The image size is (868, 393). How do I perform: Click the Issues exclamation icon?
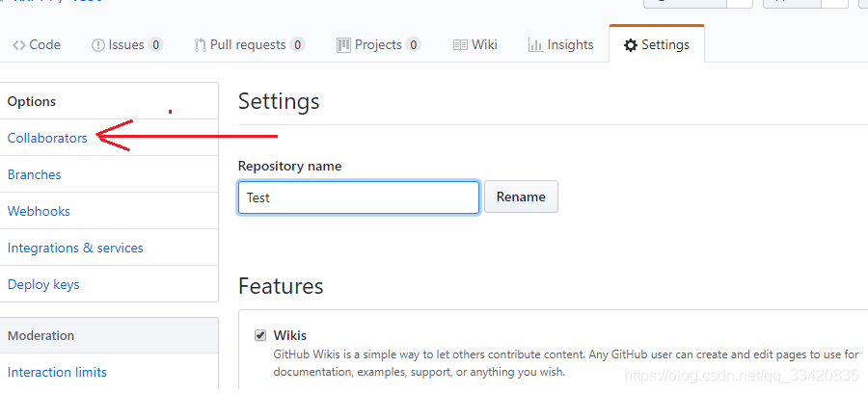pos(98,45)
